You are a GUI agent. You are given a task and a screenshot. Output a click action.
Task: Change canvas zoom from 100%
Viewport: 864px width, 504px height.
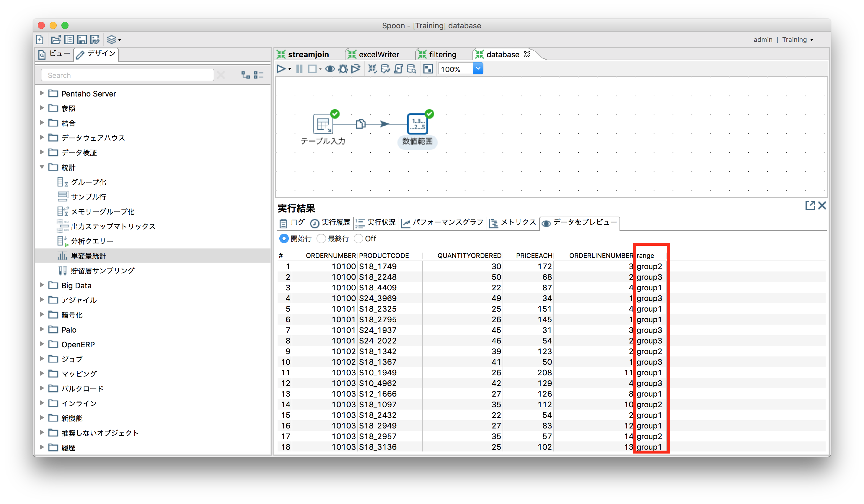(456, 68)
